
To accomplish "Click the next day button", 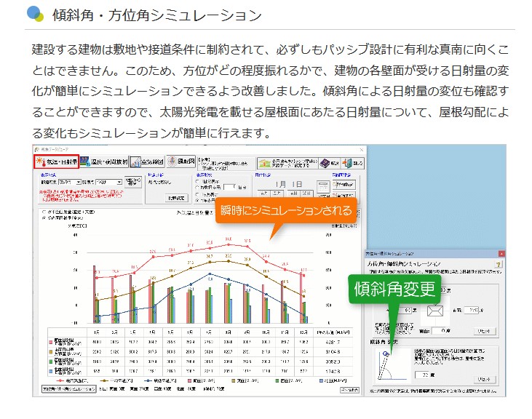I will [306, 193].
